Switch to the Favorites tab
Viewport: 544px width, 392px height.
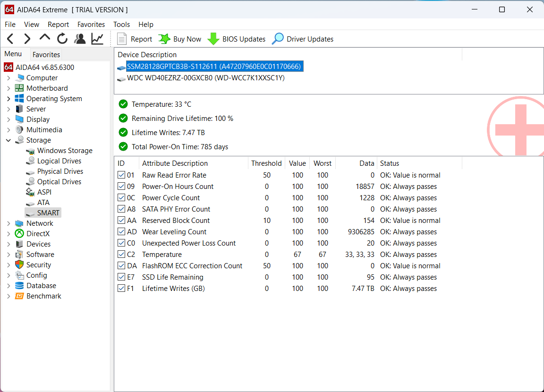pos(46,54)
